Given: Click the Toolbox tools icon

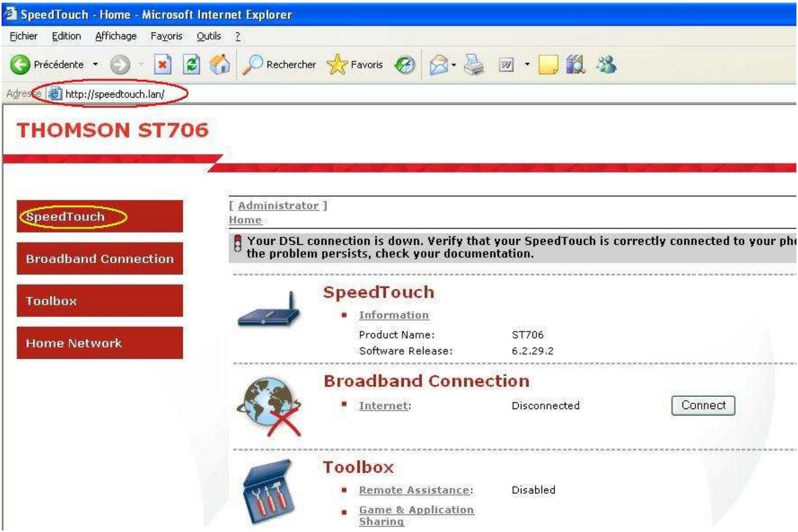Looking at the screenshot, I should click(268, 491).
